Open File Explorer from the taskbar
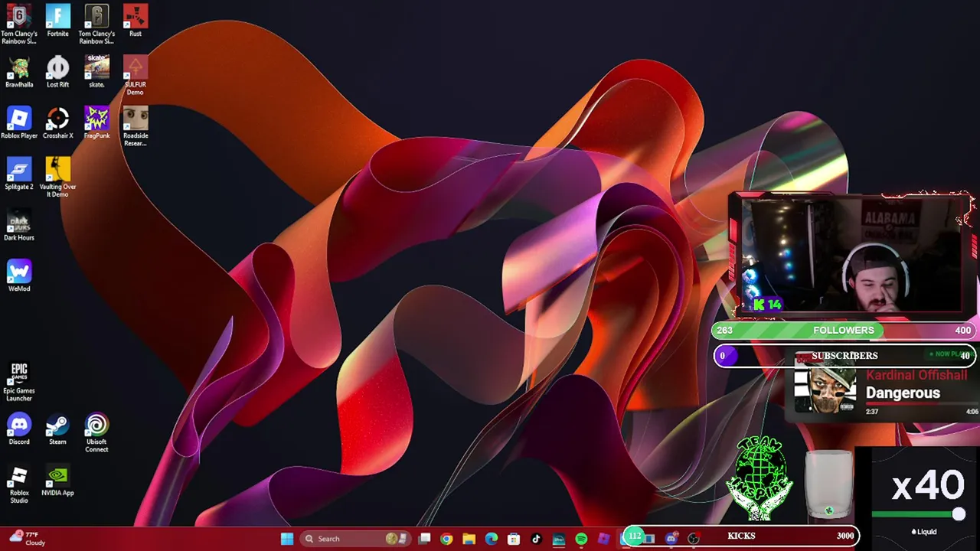Screen dimensions: 980x551 coord(469,539)
